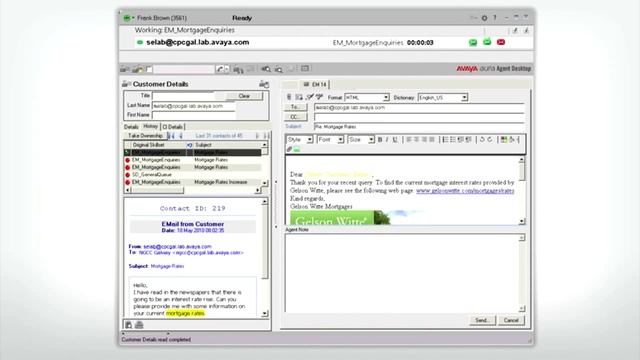Screen dimensions: 640x360
Task: Align text left in editor
Action: (x=409, y=140)
